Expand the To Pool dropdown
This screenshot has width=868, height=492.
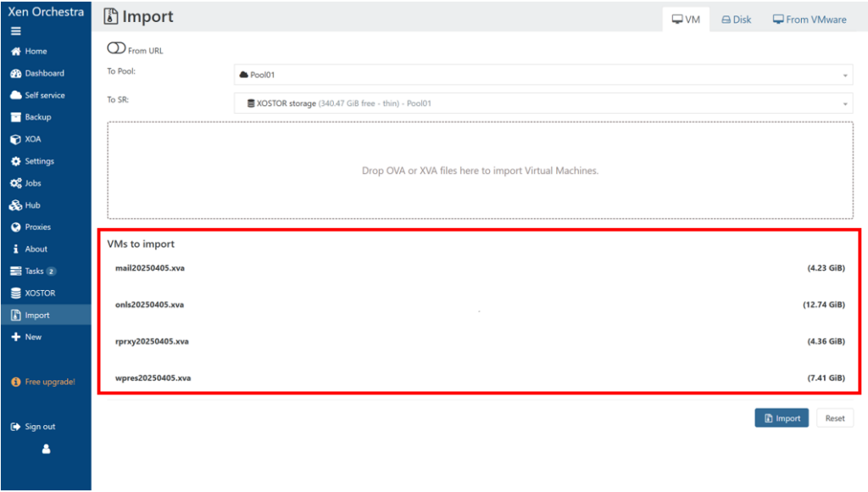pyautogui.click(x=542, y=75)
